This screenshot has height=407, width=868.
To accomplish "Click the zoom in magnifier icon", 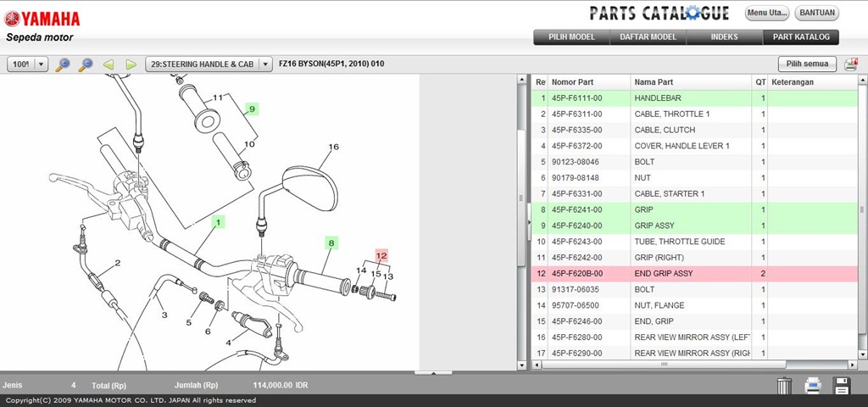I will [x=63, y=64].
